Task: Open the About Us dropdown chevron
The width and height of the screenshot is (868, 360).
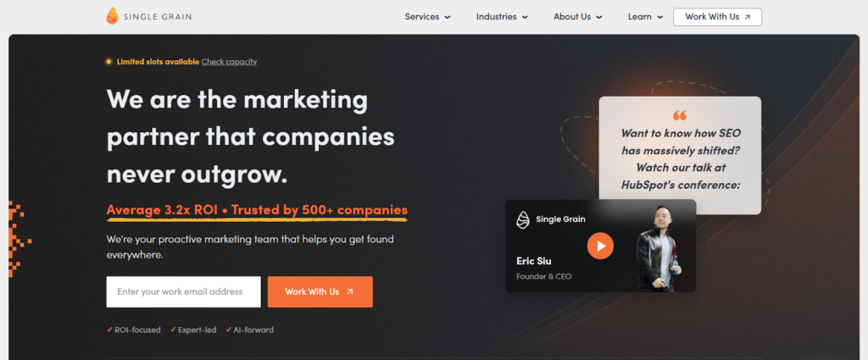Action: [599, 17]
